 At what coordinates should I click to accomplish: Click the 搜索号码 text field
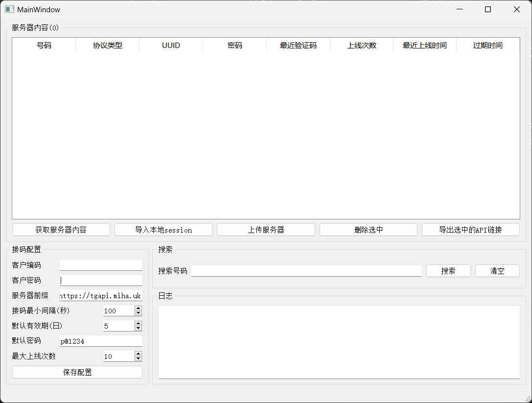(x=306, y=271)
